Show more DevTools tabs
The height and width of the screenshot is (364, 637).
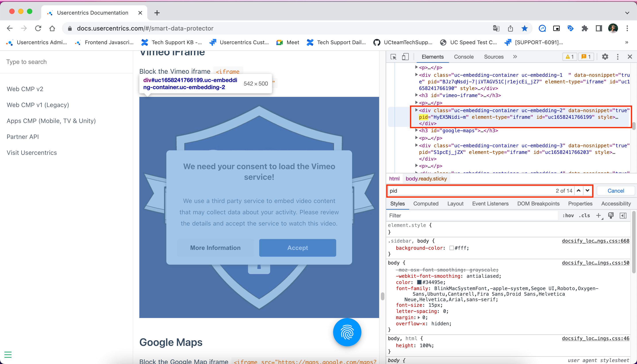(x=515, y=57)
